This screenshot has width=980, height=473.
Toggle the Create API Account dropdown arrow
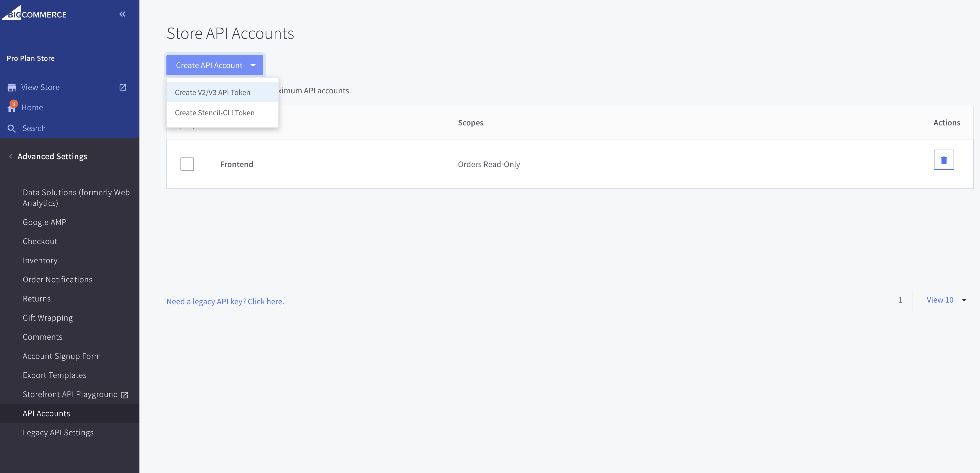[x=253, y=66]
